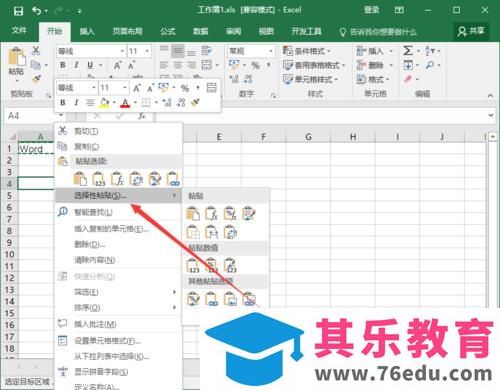This screenshot has width=500, height=390.
Task: Click Paste Picture icon in submenu
Action: [230, 298]
